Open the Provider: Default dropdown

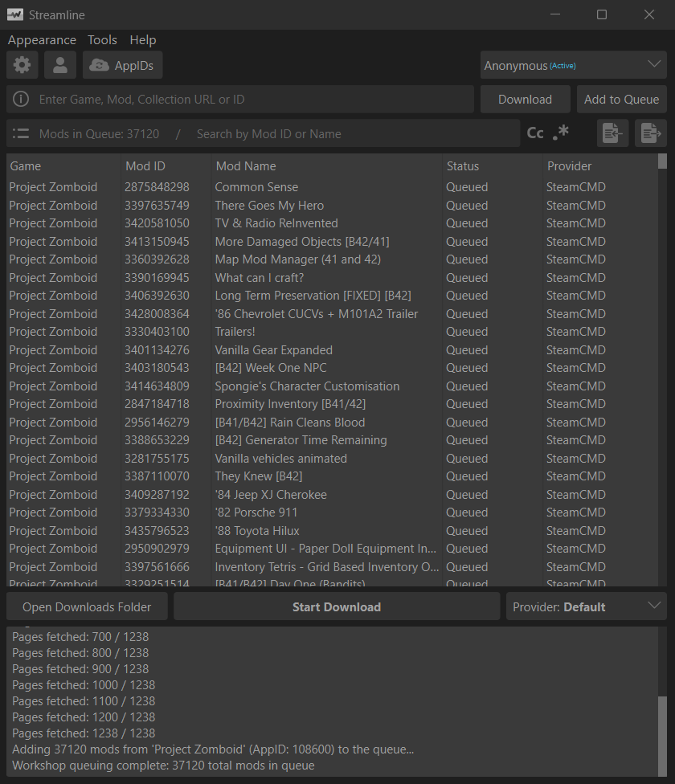pos(587,606)
